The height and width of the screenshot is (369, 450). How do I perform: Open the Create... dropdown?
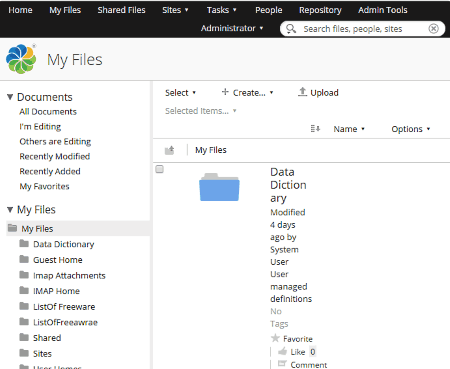(247, 93)
